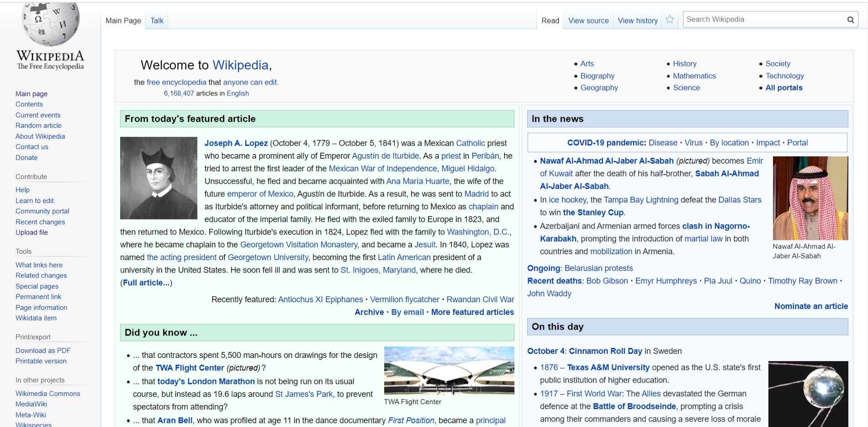Click the search magnifying glass icon
This screenshot has width=868, height=427.
click(x=851, y=20)
